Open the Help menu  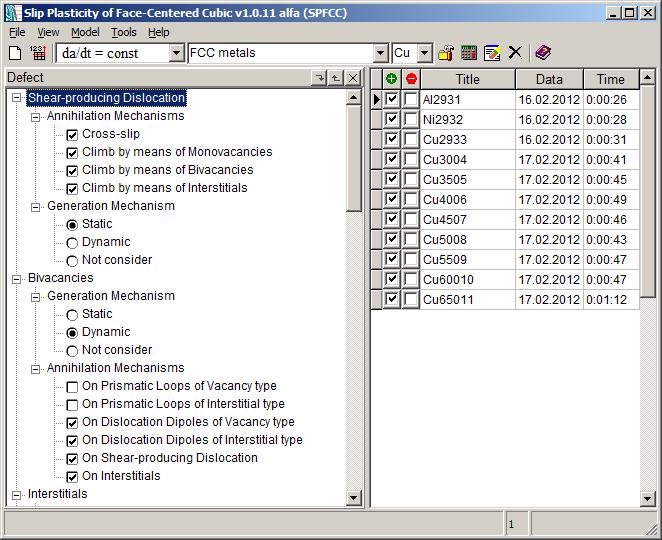pyautogui.click(x=159, y=32)
